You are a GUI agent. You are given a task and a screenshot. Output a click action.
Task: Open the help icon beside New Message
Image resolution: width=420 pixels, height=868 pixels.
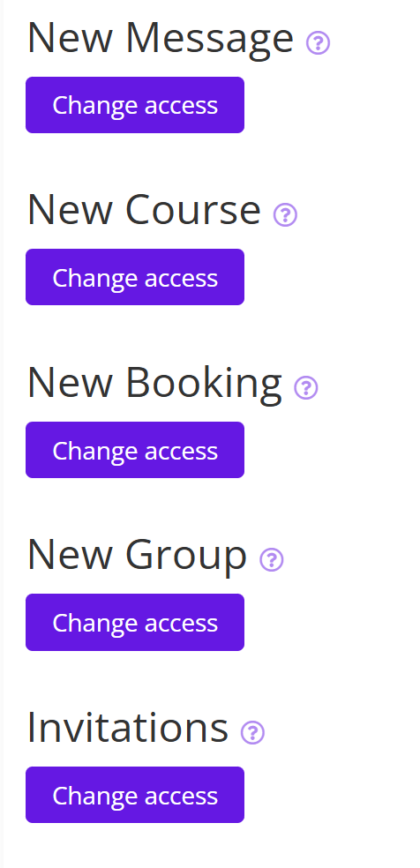pos(319,42)
